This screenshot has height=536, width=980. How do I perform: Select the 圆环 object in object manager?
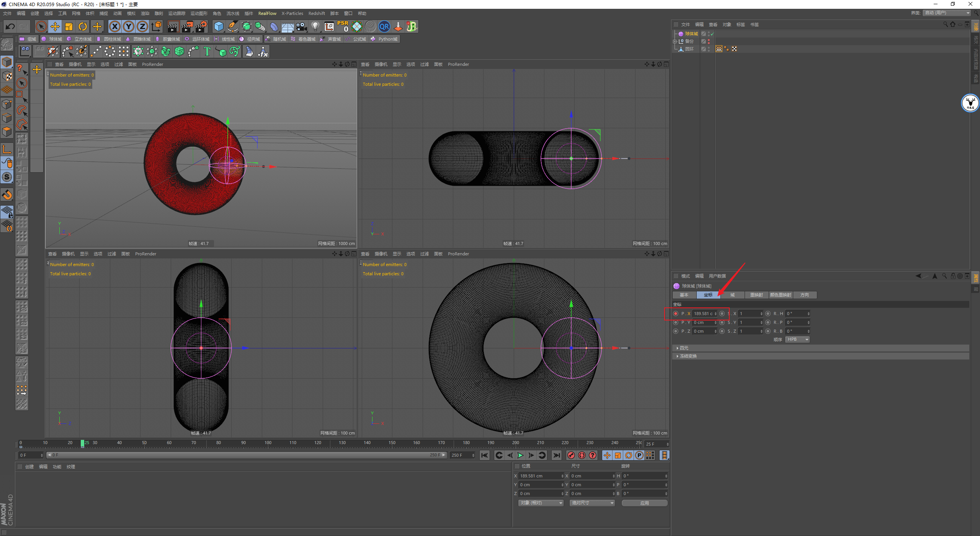689,49
